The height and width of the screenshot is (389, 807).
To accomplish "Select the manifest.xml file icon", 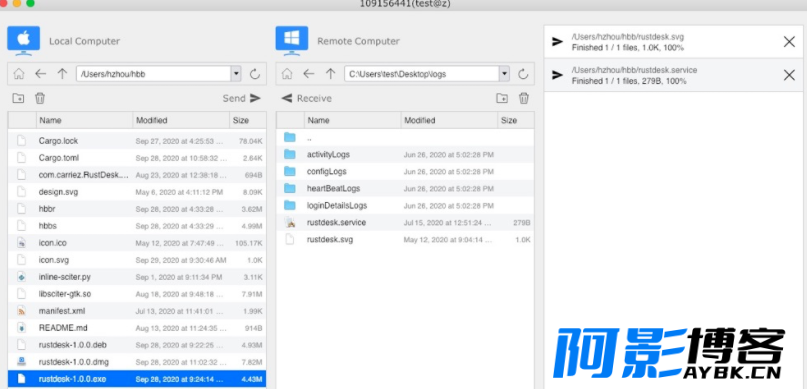I will 22,311.
